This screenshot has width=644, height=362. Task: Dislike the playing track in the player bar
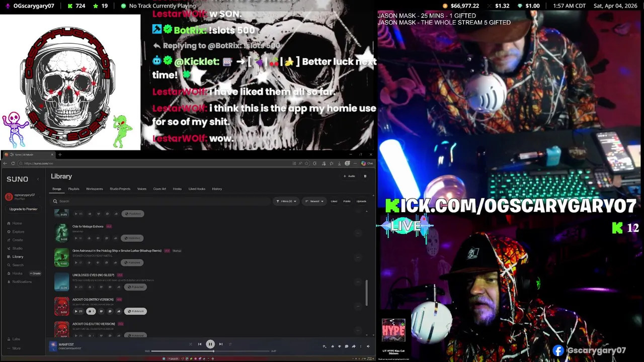coord(339,346)
